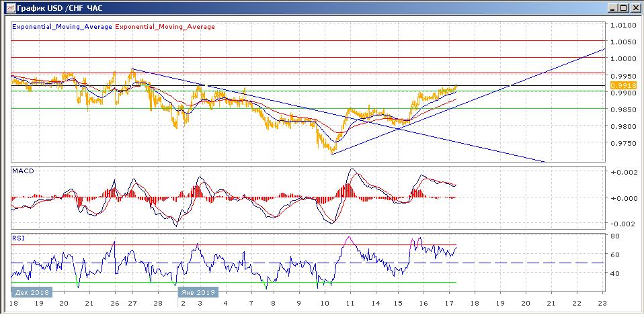Maximize the USD/CHF chart window
Image resolution: width=644 pixels, height=319 pixels.
pos(623,7)
